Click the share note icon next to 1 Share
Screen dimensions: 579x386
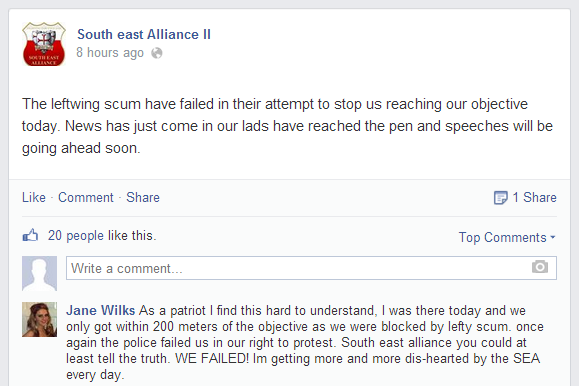point(500,198)
